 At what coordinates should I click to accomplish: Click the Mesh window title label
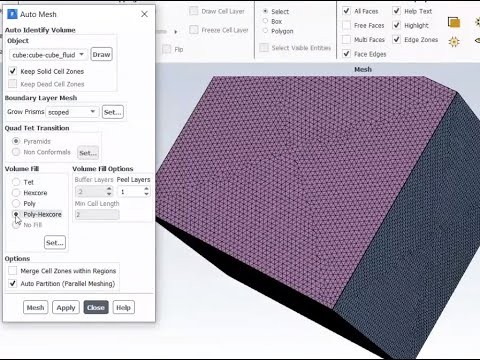pyautogui.click(x=363, y=69)
